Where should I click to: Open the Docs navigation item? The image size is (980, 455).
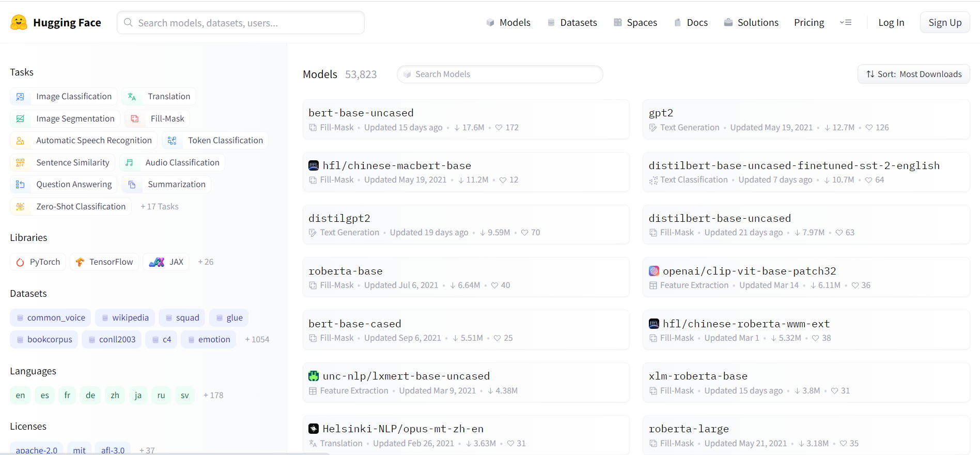(x=691, y=23)
